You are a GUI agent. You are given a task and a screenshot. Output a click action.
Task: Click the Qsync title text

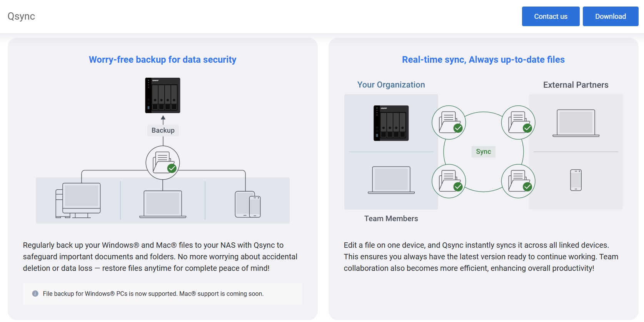click(21, 16)
